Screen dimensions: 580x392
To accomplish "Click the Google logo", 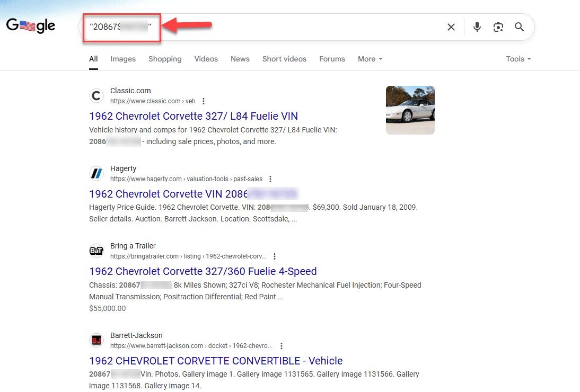I will 31,25.
